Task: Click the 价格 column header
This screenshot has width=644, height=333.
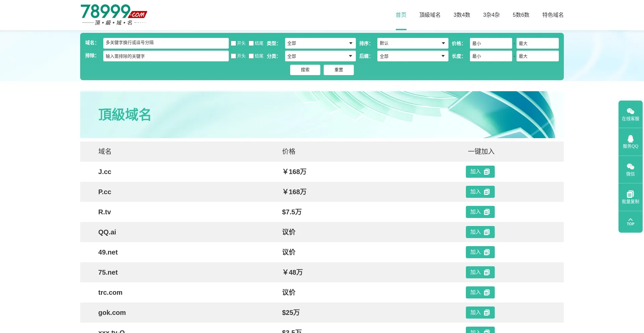Action: coord(289,151)
